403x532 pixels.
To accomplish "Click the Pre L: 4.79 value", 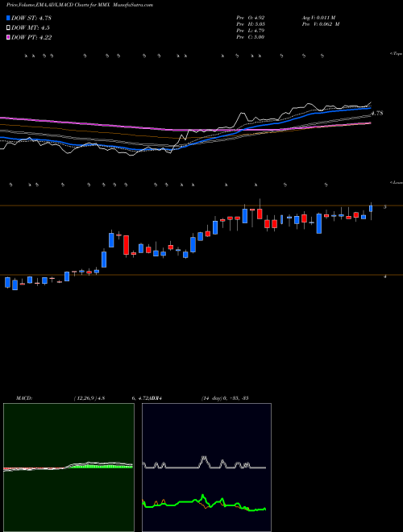I will point(251,31).
